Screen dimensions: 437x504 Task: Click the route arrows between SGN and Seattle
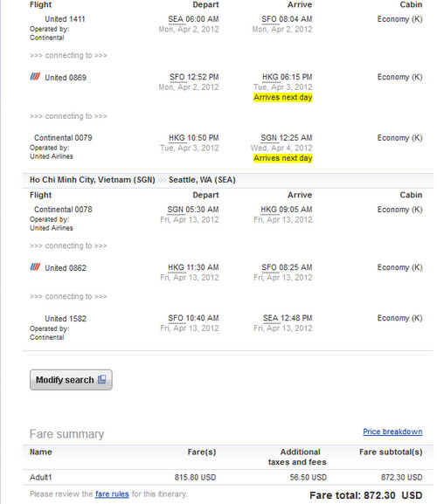point(162,180)
